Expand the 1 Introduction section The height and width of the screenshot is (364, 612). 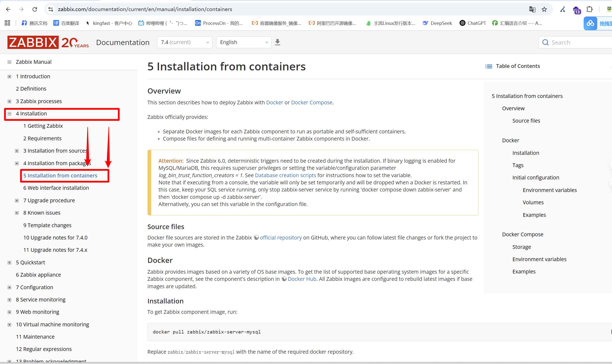[x=9, y=77]
